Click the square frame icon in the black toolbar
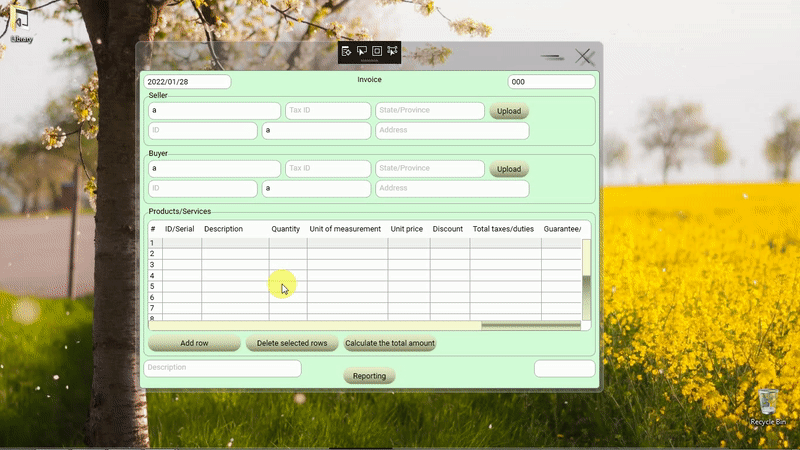800x450 pixels. 377,51
